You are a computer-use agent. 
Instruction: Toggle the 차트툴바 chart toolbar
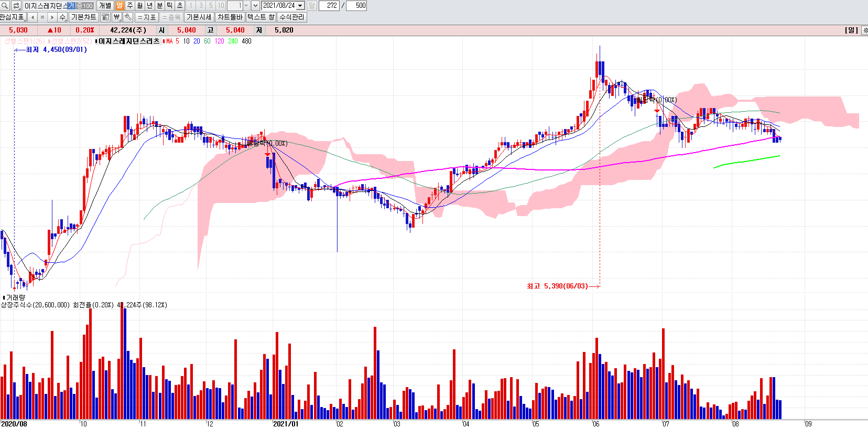[x=230, y=17]
